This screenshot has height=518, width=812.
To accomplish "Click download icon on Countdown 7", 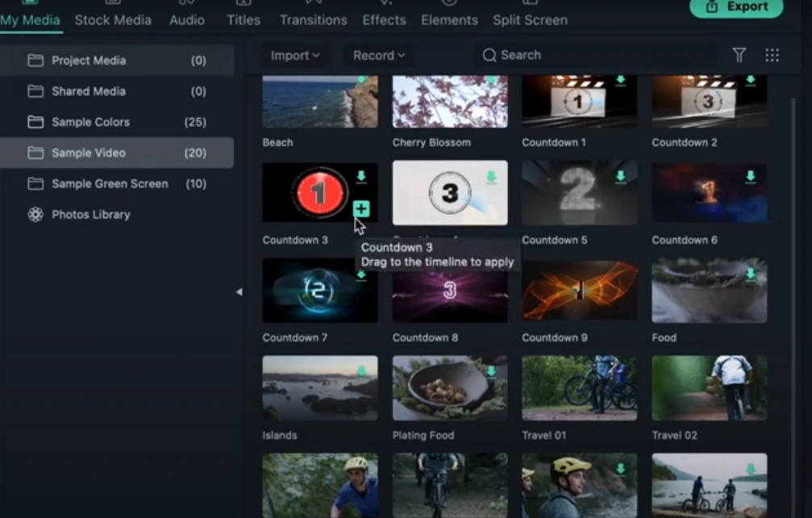I will pyautogui.click(x=361, y=274).
